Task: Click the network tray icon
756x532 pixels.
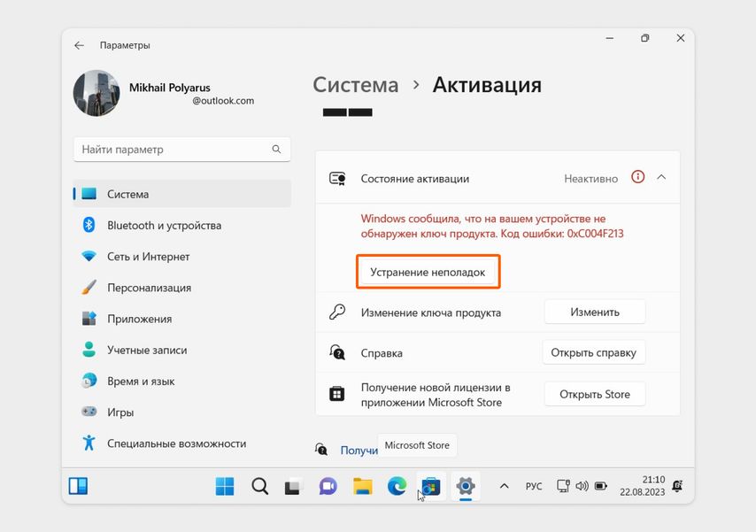Action: point(563,486)
